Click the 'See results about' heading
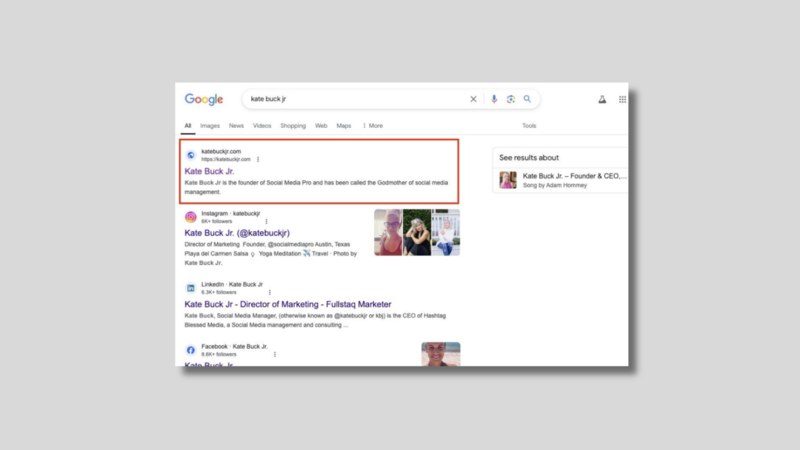The width and height of the screenshot is (800, 450). point(529,158)
